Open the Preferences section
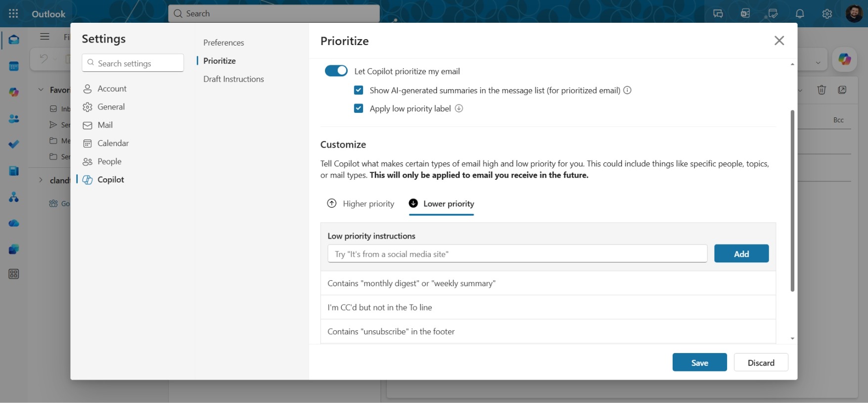 (x=224, y=43)
